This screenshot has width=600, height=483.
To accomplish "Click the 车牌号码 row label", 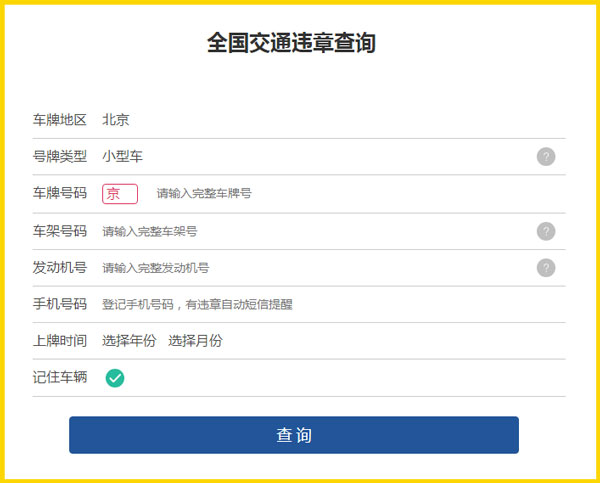I will pos(60,193).
